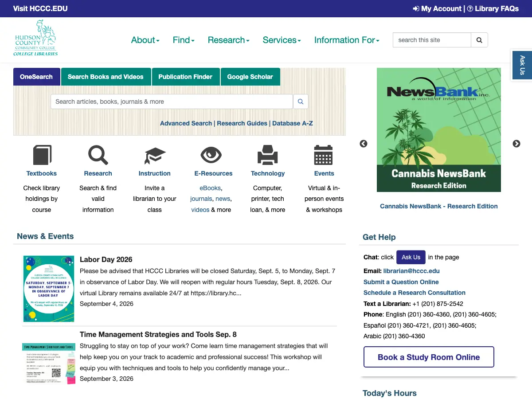
Task: Select the OneSearch tab
Action: tap(36, 77)
